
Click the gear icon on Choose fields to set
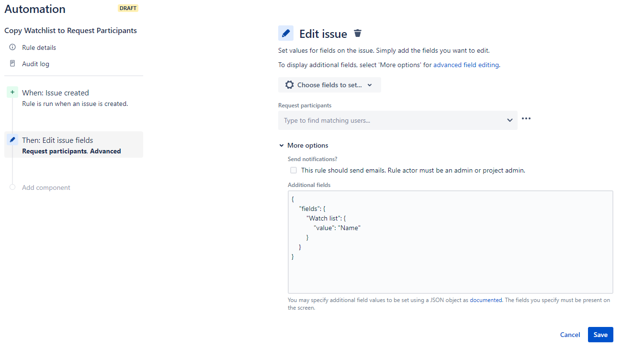(x=289, y=84)
